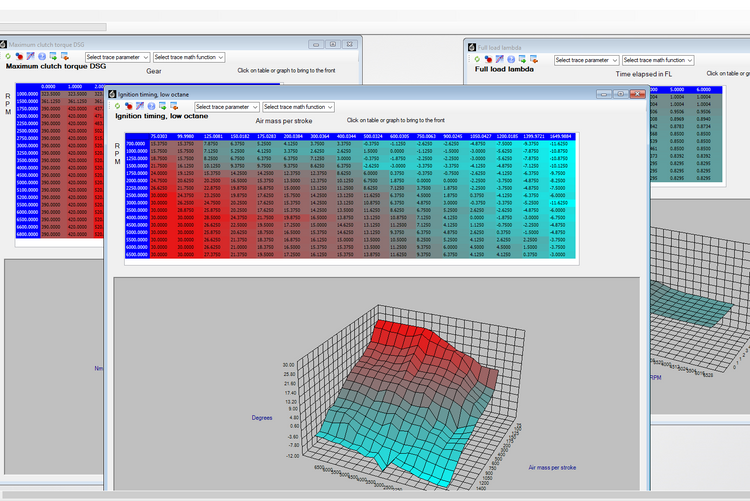The width and height of the screenshot is (750, 501).
Task: Click the Full load lambda 3D graph
Action: pos(699,306)
